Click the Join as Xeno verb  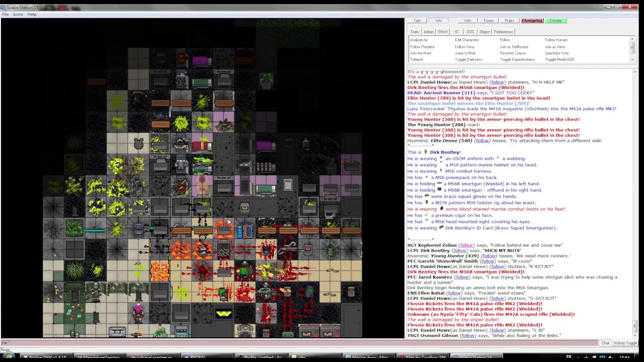click(x=555, y=47)
